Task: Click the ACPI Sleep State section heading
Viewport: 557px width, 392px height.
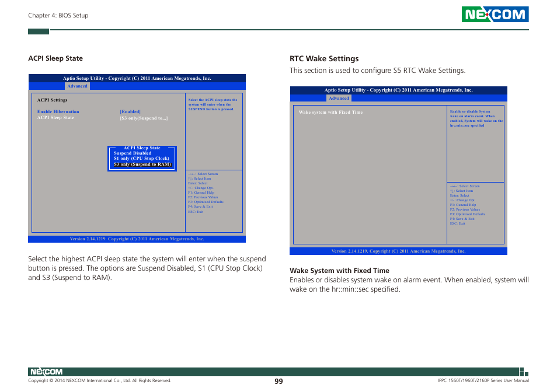Action: 55,58
